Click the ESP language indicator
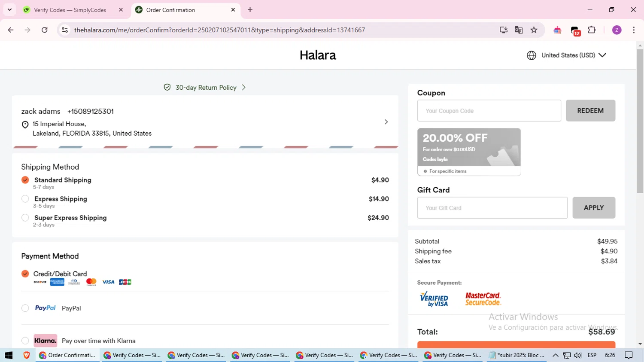The height and width of the screenshot is (362, 644). tap(592, 355)
